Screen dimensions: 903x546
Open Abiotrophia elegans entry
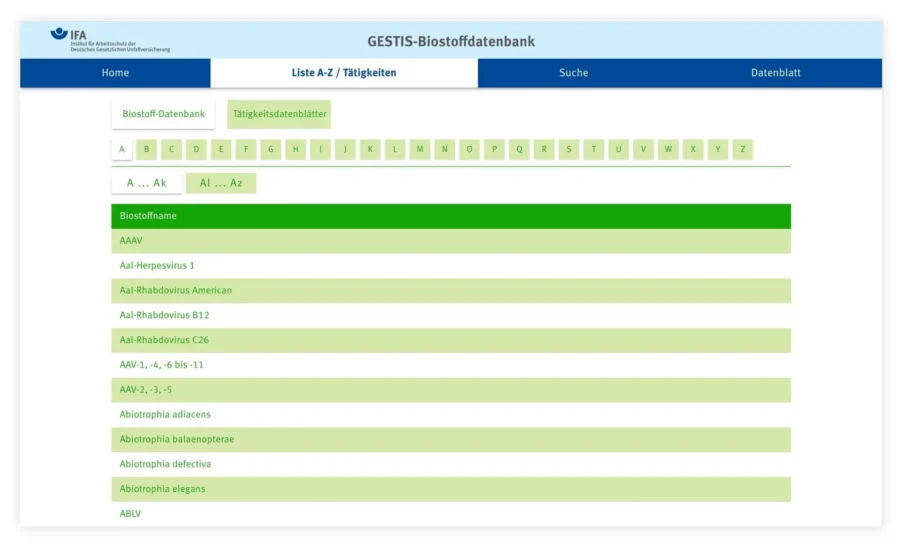(x=451, y=488)
